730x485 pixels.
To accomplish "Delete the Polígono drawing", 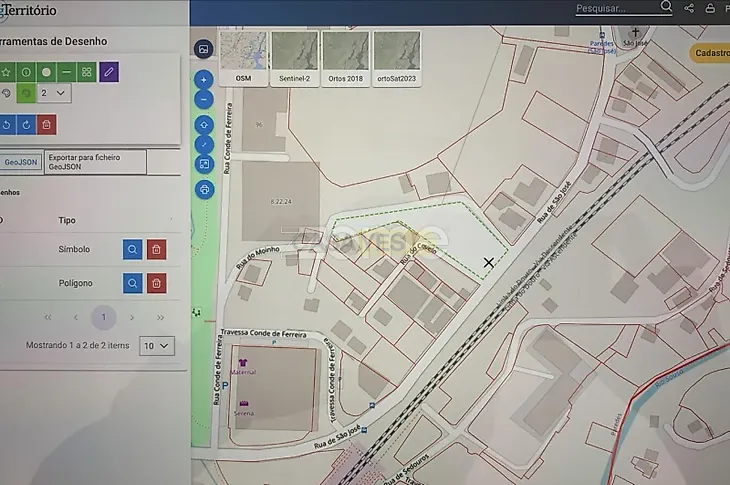I will click(156, 283).
